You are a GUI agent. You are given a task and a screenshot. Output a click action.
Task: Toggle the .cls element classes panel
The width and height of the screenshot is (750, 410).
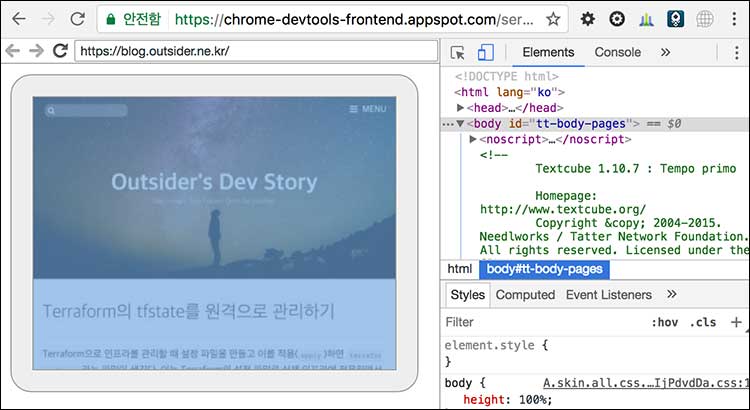703,322
